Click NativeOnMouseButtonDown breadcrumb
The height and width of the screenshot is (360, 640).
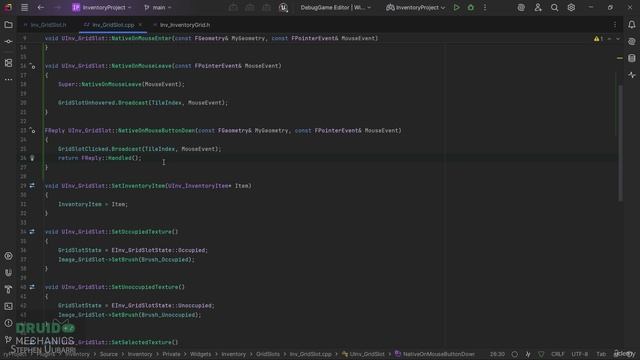click(435, 354)
